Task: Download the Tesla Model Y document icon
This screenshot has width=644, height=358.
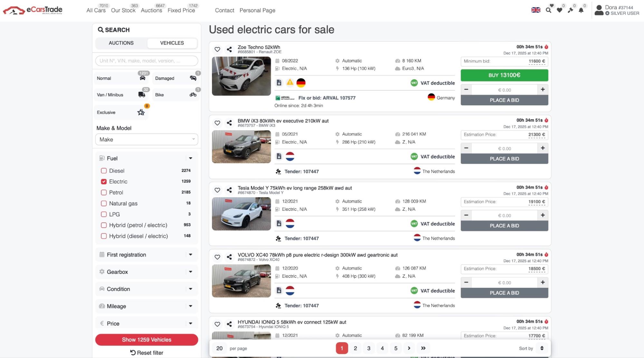Action: (279, 223)
